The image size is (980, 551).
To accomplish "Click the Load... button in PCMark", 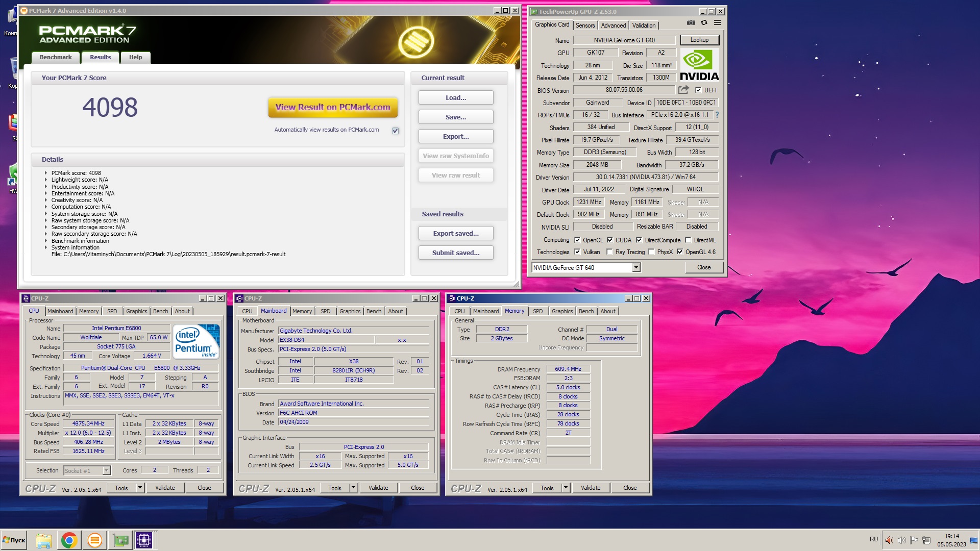I will pos(456,97).
